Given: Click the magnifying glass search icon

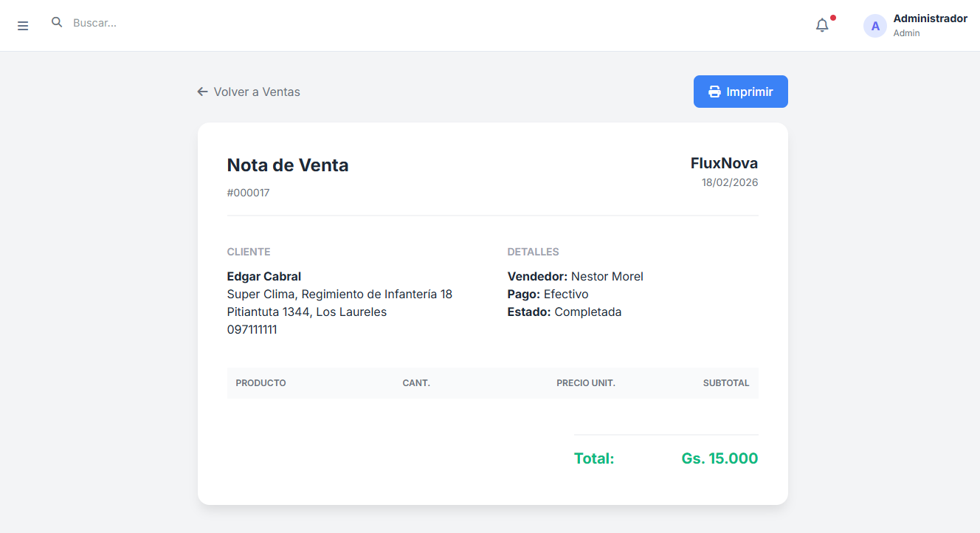Looking at the screenshot, I should [57, 23].
